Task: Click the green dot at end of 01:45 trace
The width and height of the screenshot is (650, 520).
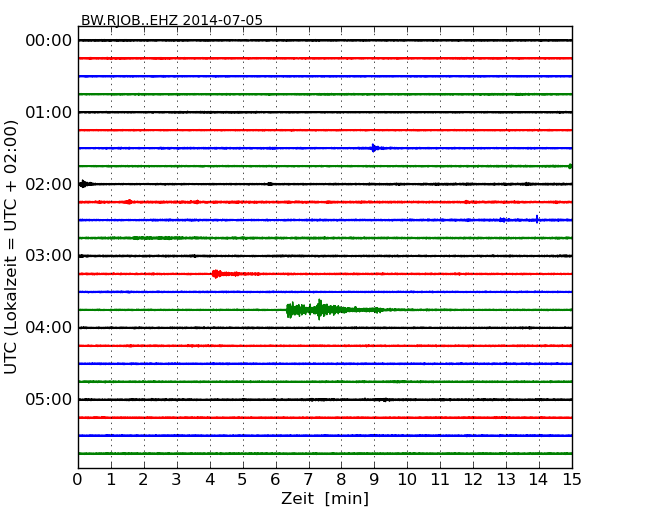Action: pos(570,166)
